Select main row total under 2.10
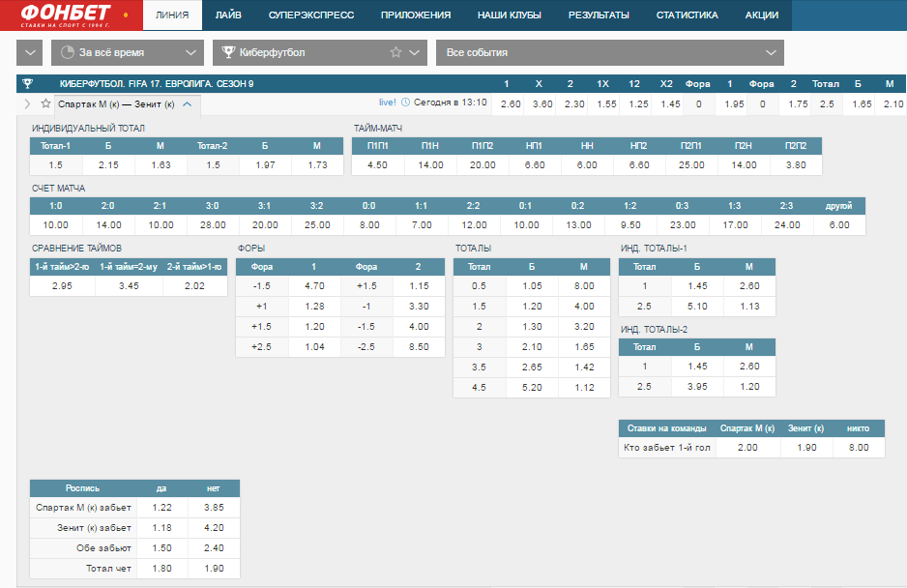This screenshot has width=907, height=588. coord(892,104)
